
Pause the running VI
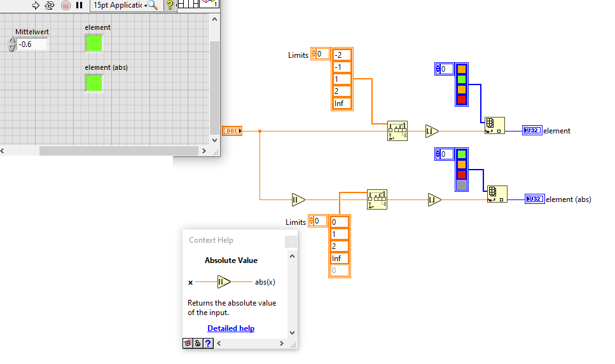[79, 5]
